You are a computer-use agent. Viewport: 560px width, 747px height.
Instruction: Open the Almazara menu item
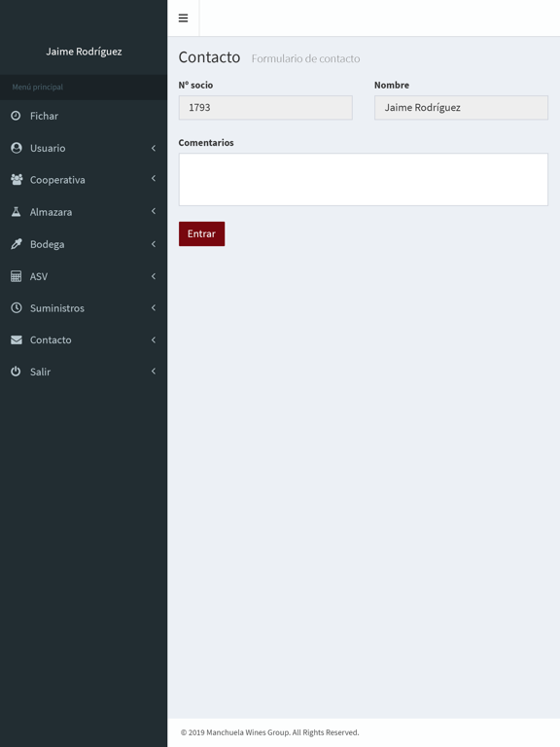(84, 212)
